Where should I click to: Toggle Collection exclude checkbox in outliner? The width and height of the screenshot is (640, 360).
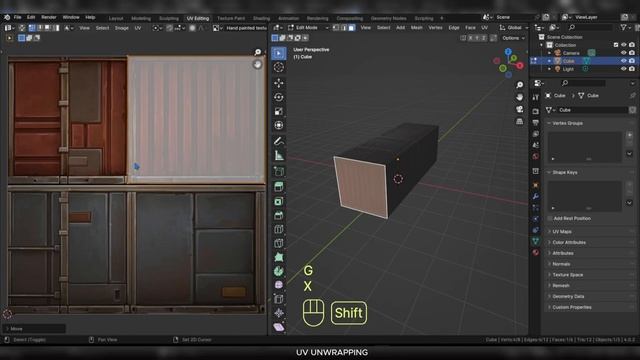click(616, 45)
